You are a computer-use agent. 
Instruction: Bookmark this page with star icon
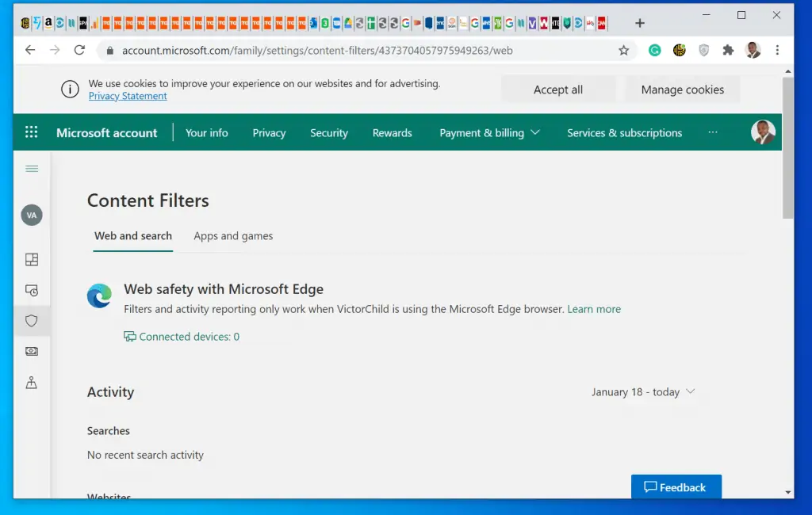point(623,50)
